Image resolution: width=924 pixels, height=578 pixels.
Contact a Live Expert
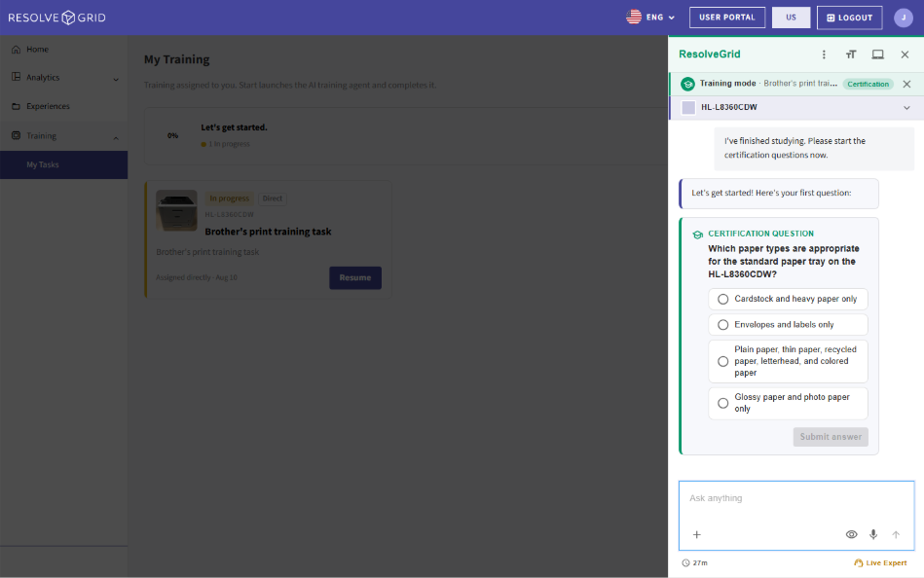[x=880, y=562]
